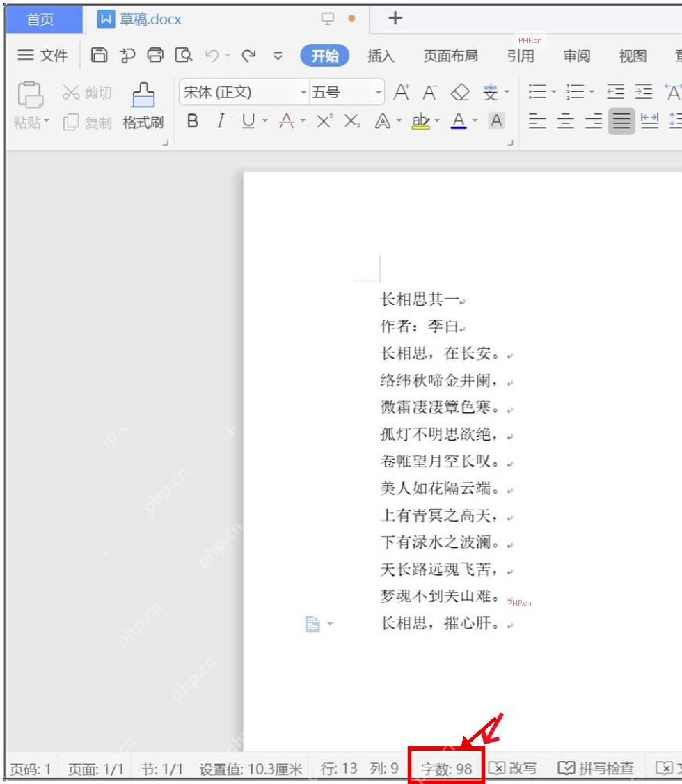
Task: Expand the font dialog launcher corner
Action: pos(510,143)
